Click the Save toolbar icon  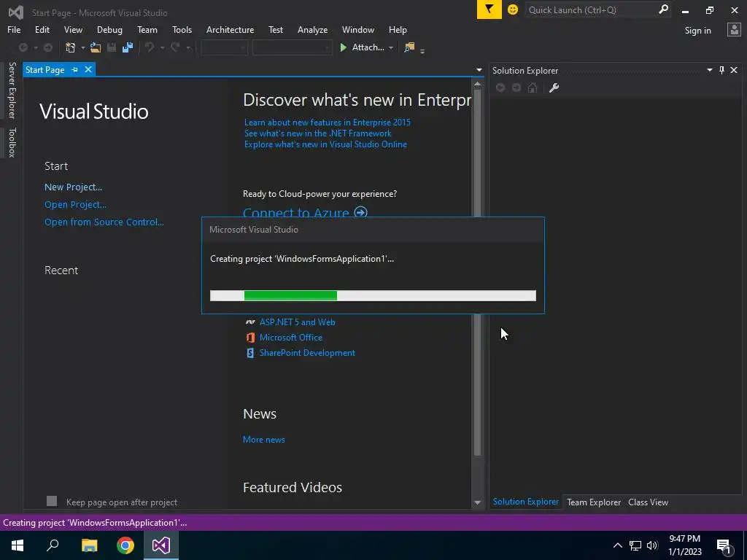coord(112,47)
